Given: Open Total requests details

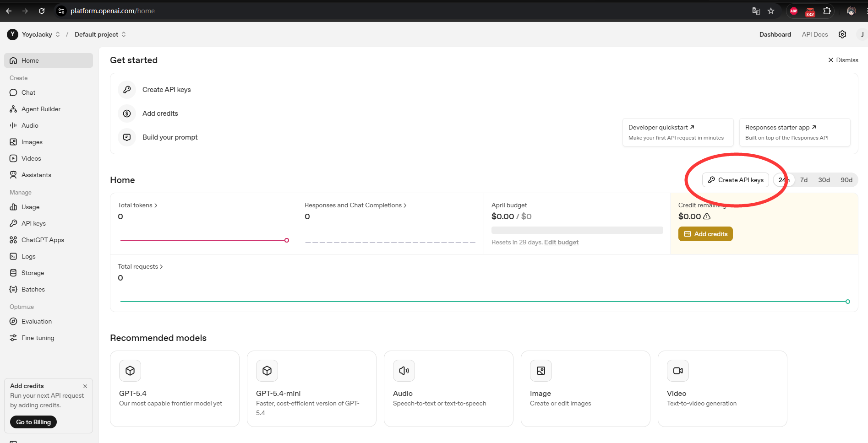Looking at the screenshot, I should pyautogui.click(x=140, y=266).
